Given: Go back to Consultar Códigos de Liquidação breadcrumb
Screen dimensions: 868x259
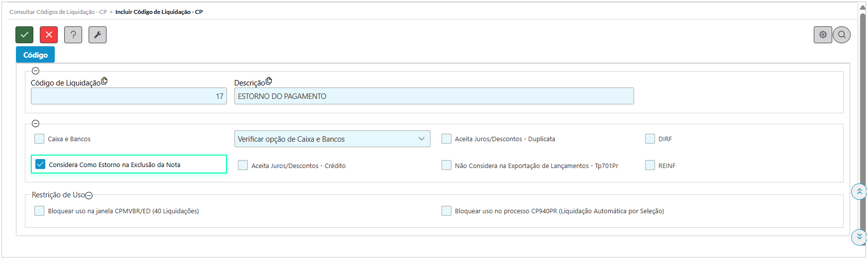Looking at the screenshot, I should [x=58, y=12].
